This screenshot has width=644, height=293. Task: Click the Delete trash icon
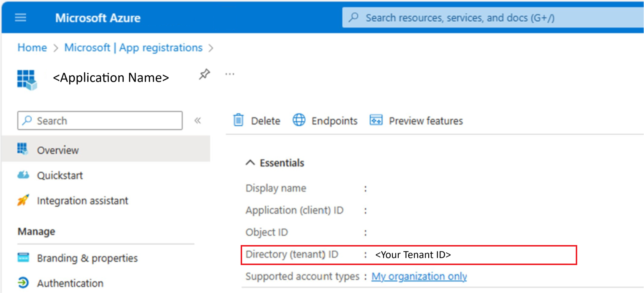[x=238, y=120]
